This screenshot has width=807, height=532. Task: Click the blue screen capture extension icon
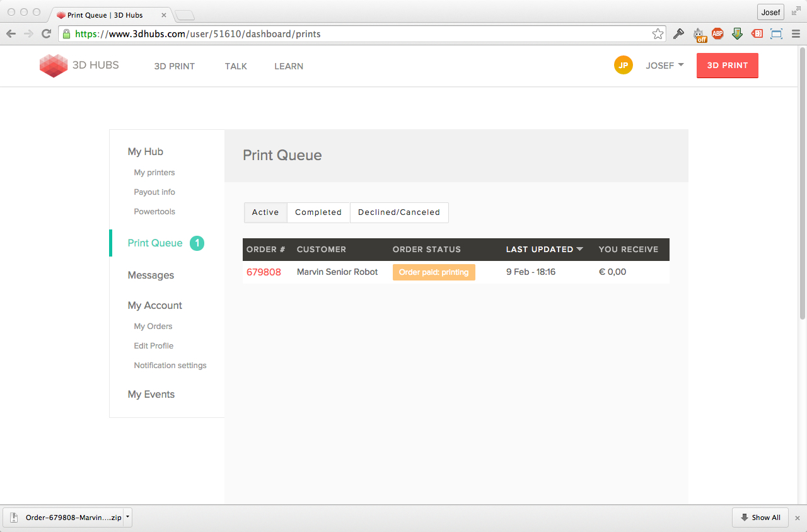pyautogui.click(x=776, y=34)
